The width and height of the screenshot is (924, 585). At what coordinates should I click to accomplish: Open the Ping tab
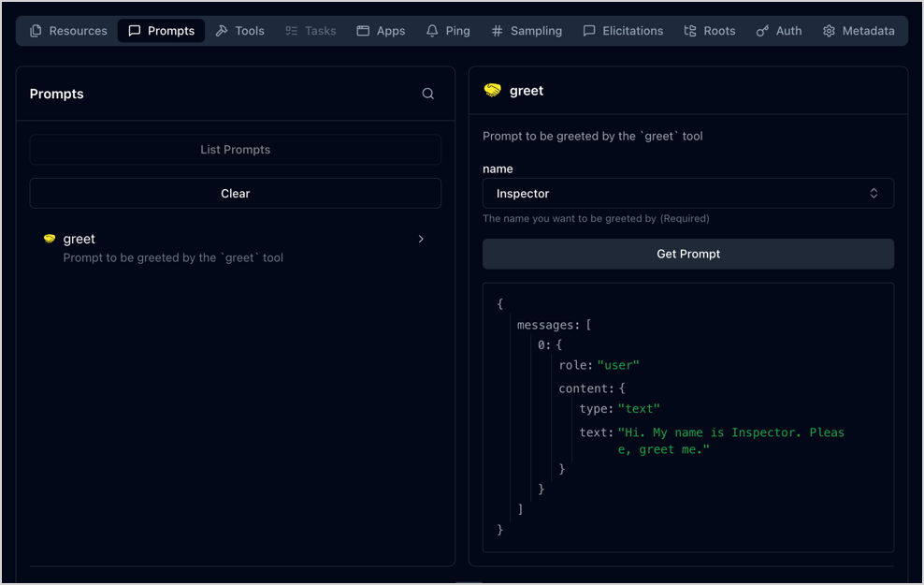448,31
